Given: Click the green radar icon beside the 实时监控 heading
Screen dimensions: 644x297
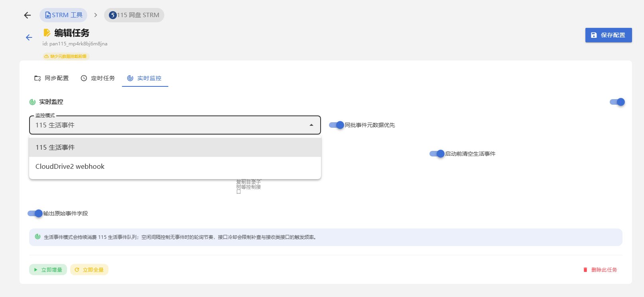Looking at the screenshot, I should click(33, 102).
